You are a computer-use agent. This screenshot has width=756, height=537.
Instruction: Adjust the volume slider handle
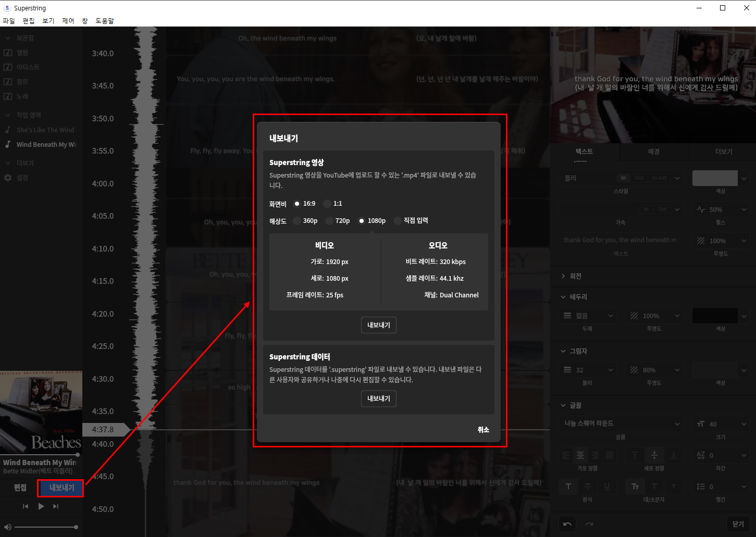[76, 527]
